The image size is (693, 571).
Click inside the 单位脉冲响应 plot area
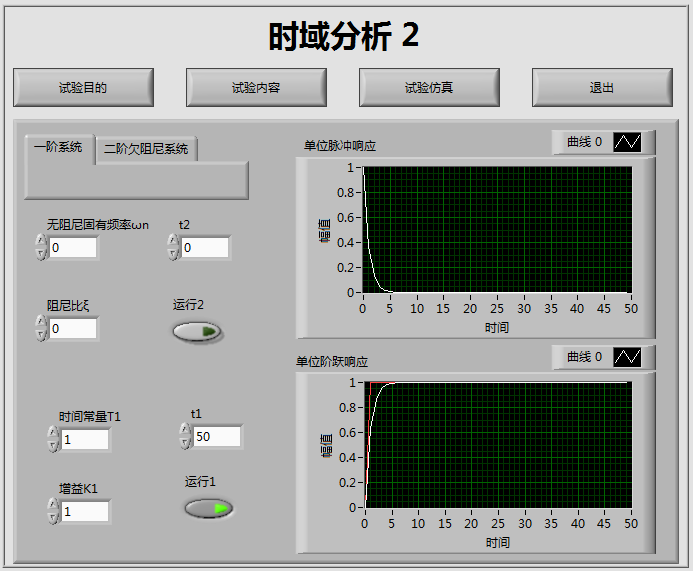pyautogui.click(x=497, y=229)
